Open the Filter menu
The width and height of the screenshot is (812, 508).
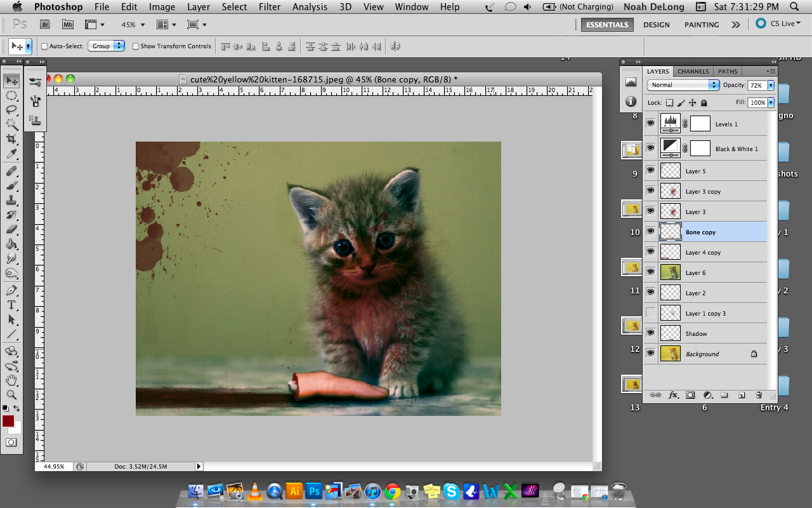click(x=270, y=7)
